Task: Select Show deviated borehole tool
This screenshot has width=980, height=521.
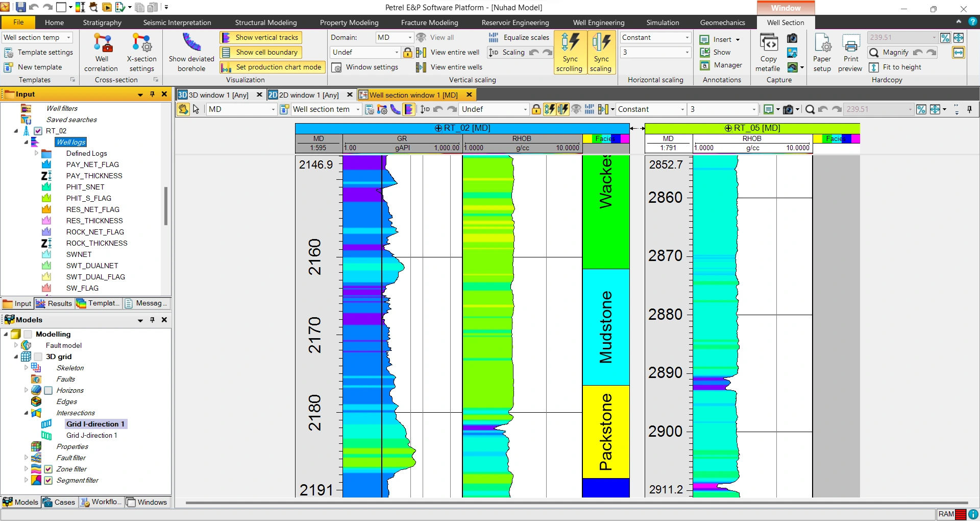Action: point(191,53)
